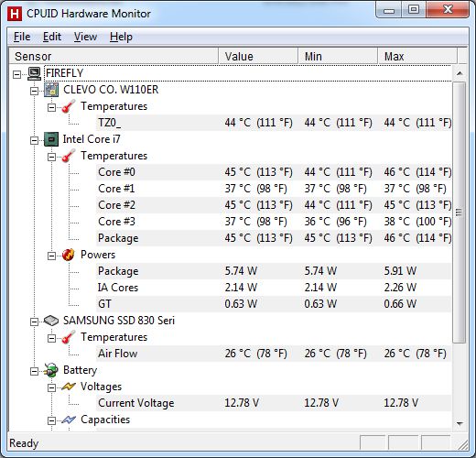Click the 36 °C (96 °F) Core #3 min
Image resolution: width=476 pixels, height=458 pixels.
click(x=335, y=222)
